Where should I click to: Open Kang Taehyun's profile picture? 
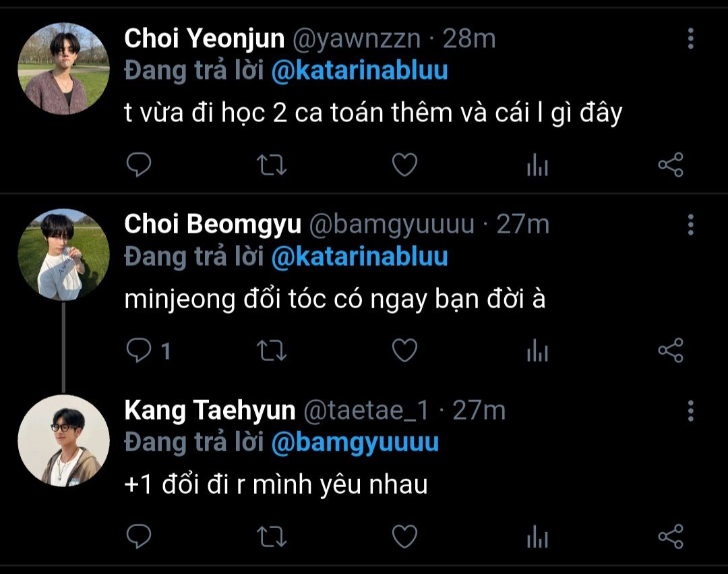63,440
